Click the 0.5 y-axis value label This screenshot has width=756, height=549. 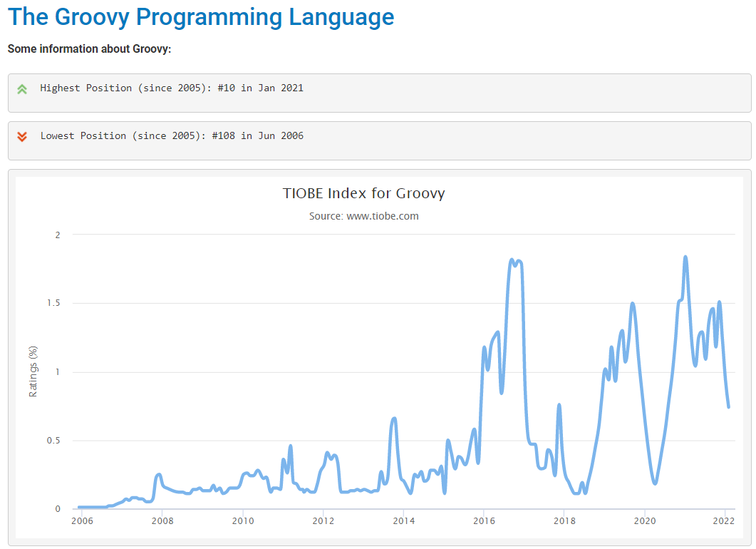pyautogui.click(x=53, y=441)
